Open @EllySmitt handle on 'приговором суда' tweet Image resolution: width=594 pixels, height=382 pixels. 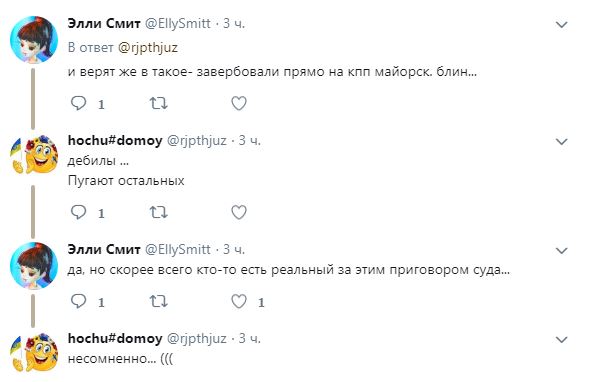178,249
